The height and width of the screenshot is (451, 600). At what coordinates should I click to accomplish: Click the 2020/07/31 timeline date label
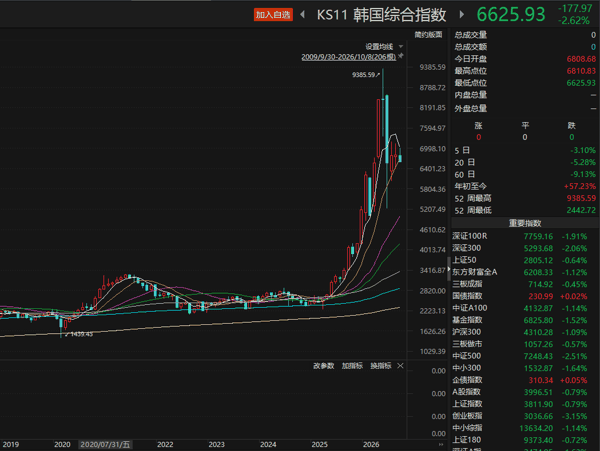click(105, 444)
